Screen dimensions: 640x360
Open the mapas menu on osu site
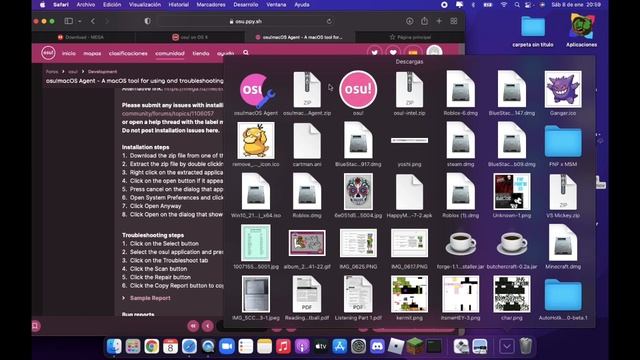(x=92, y=53)
